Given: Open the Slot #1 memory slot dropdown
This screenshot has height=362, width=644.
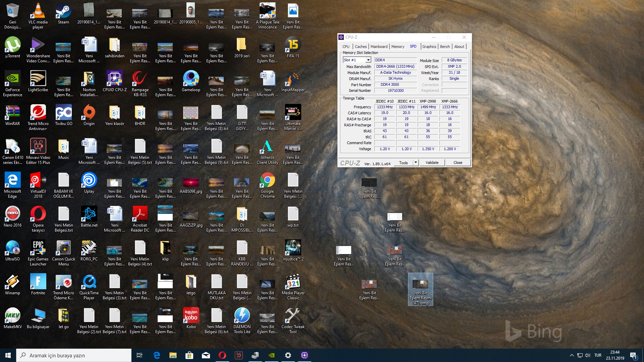Looking at the screenshot, I should (x=368, y=60).
